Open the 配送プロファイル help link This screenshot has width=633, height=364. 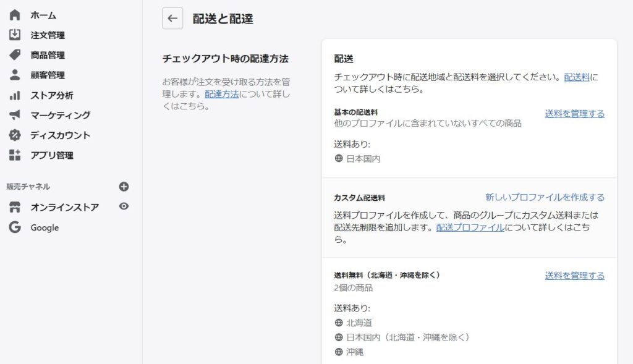470,227
